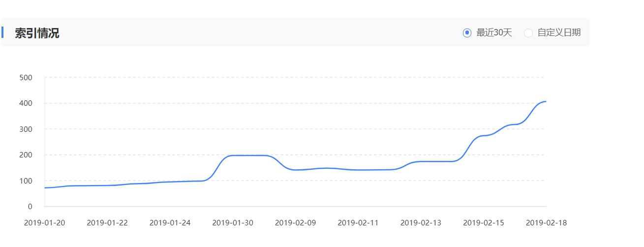Pick the 2019-02-09 date axis label

point(295,223)
